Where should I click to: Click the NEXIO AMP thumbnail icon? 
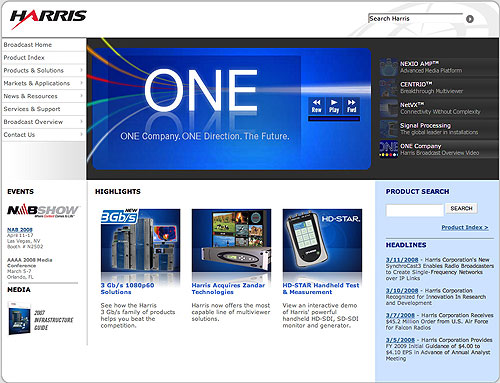click(389, 67)
